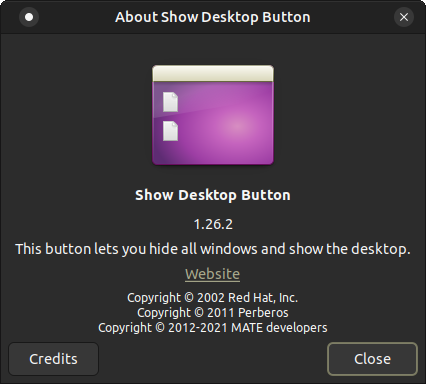Screen dimensions: 426x384
Task: Open the Website link
Action: (x=213, y=274)
